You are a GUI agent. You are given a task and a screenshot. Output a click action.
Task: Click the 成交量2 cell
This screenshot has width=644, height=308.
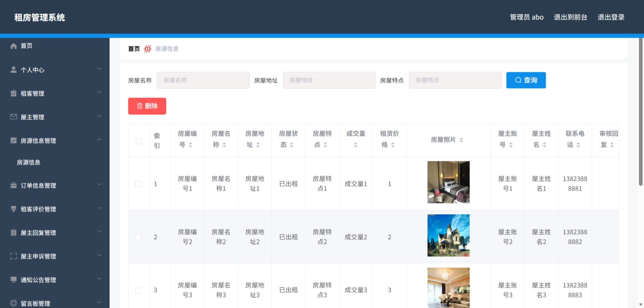point(356,237)
